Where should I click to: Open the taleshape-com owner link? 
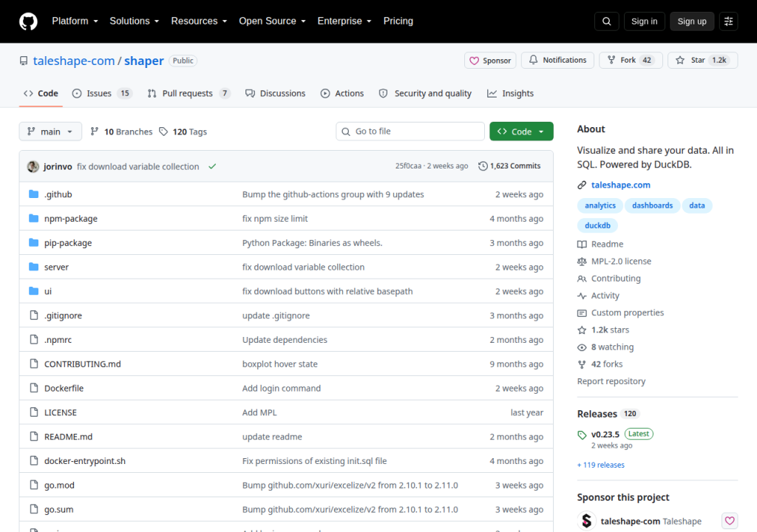(74, 61)
